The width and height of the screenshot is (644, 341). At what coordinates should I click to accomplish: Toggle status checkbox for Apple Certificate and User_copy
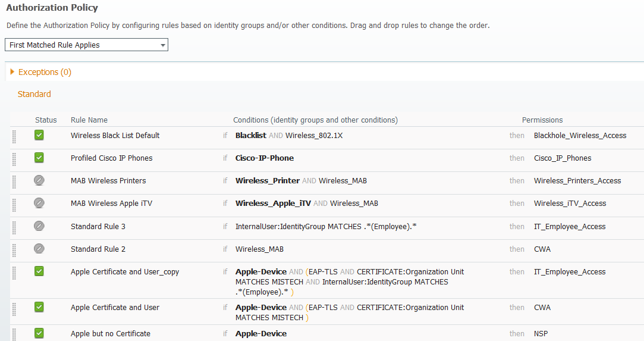[x=39, y=271]
